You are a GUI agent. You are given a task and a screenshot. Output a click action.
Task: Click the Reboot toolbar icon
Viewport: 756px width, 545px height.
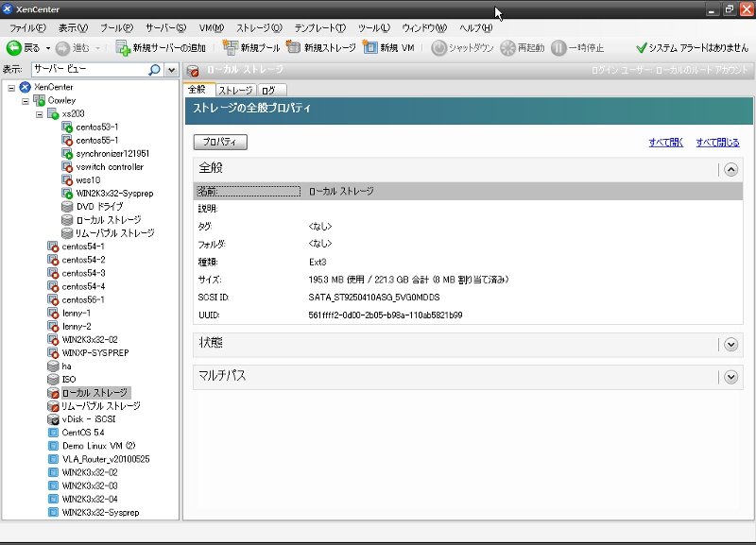point(507,48)
